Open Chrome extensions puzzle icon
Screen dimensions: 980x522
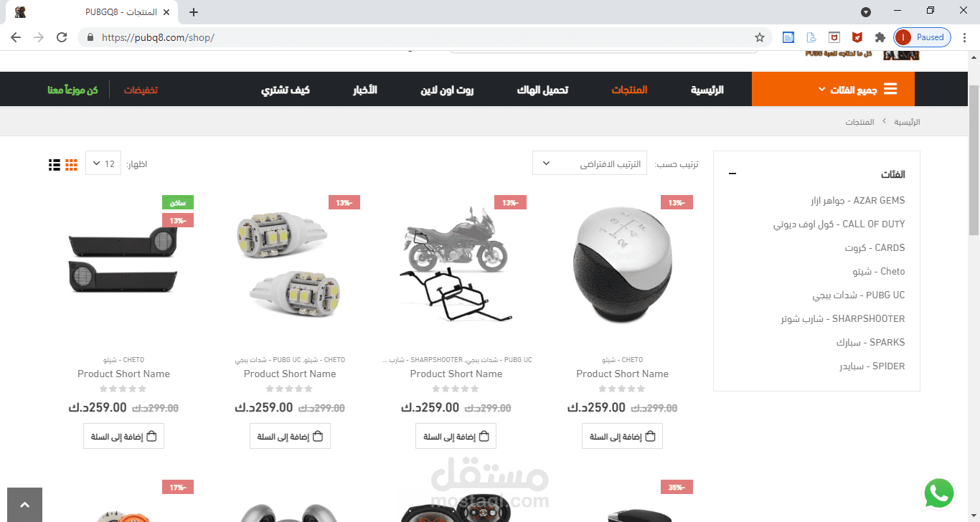click(x=880, y=37)
